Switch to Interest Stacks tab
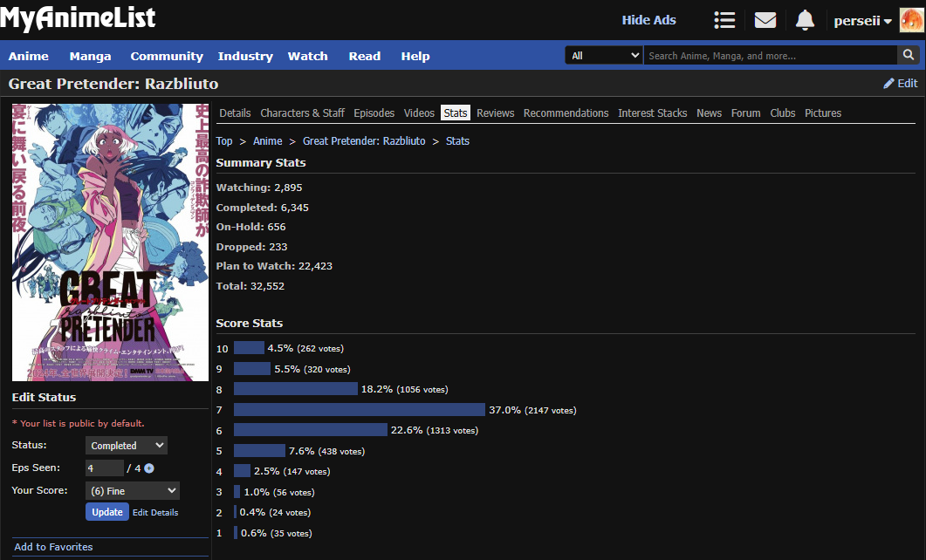Screen dimensions: 926x560 click(x=653, y=113)
